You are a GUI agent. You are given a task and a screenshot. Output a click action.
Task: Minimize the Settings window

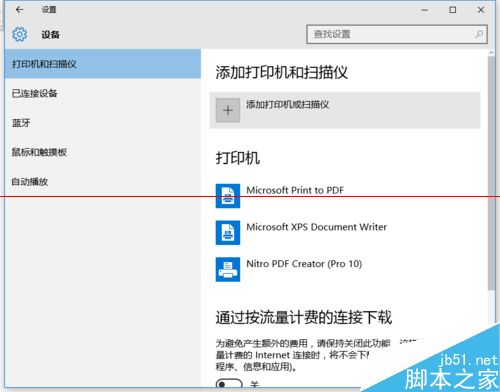tap(424, 10)
